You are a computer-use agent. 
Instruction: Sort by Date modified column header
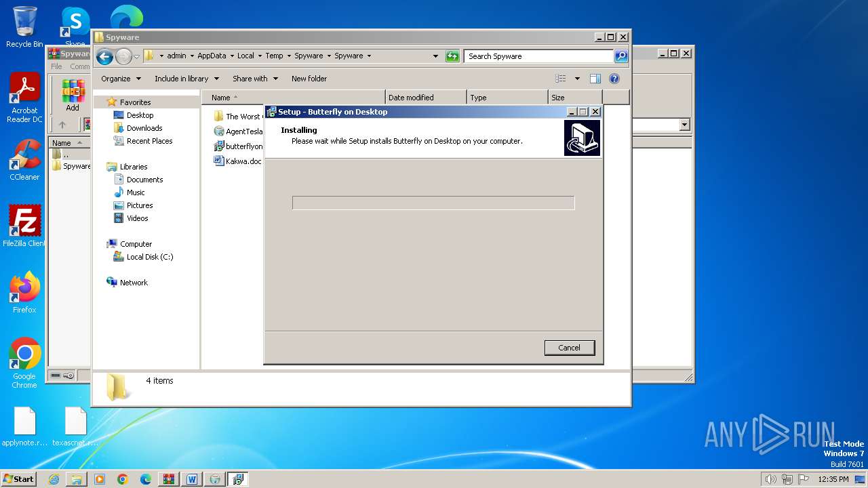point(426,98)
